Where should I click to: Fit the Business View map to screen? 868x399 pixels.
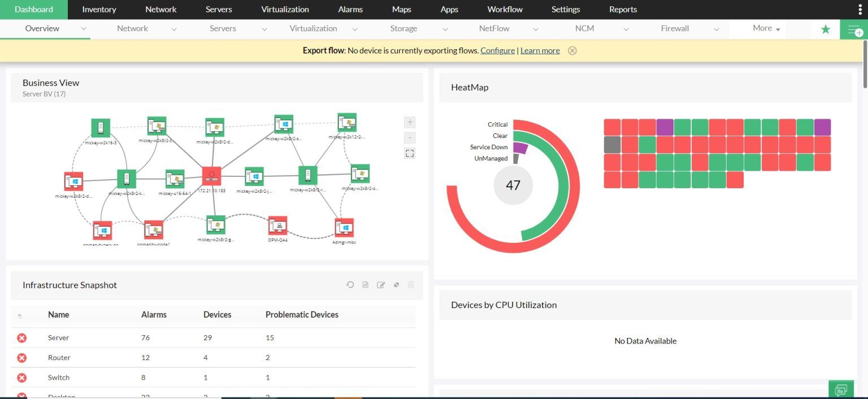409,153
